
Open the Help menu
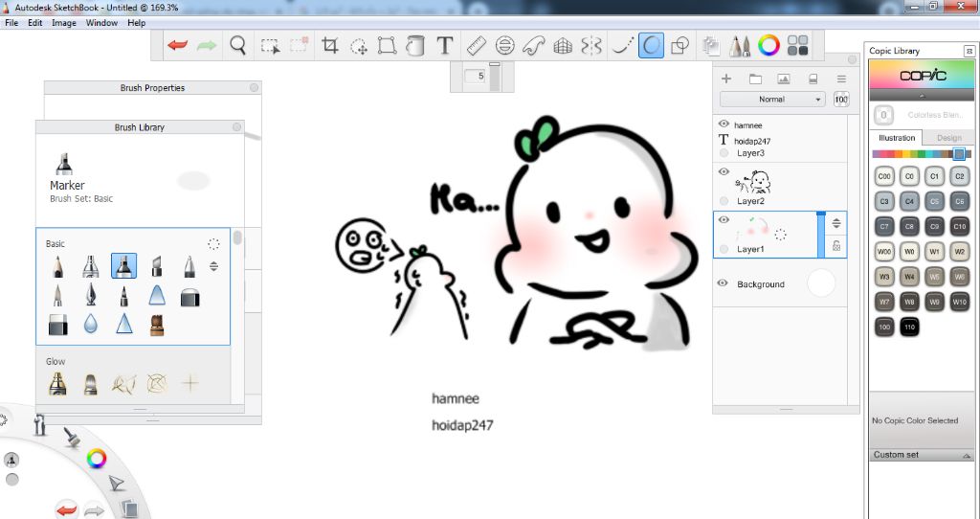pyautogui.click(x=136, y=23)
